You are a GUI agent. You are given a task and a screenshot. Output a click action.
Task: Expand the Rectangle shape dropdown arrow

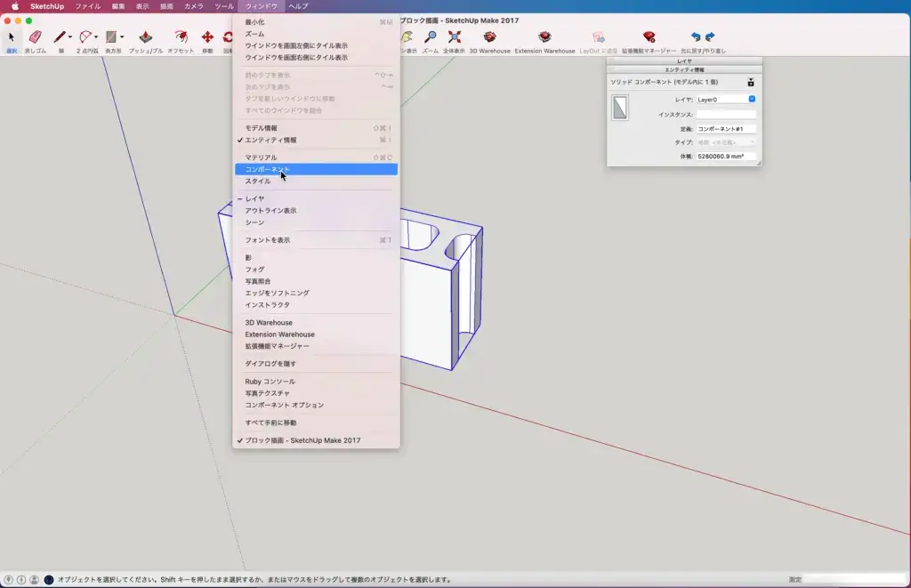click(x=122, y=37)
